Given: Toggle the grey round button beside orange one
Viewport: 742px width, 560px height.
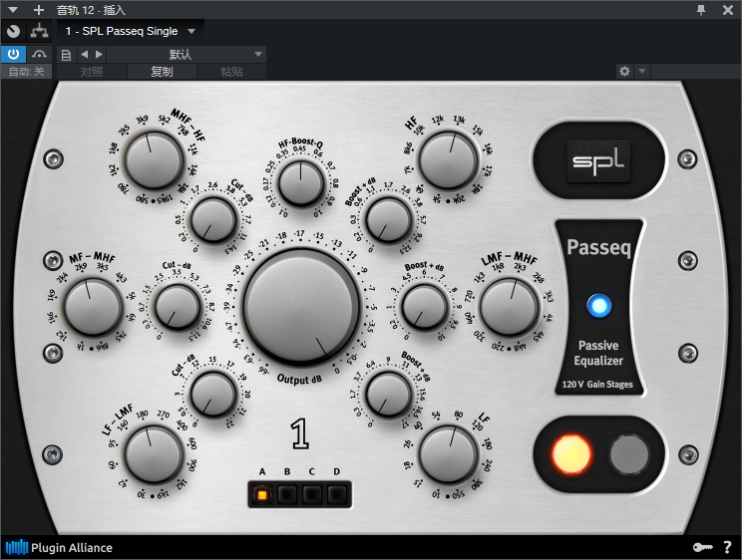Looking at the screenshot, I should tap(629, 454).
